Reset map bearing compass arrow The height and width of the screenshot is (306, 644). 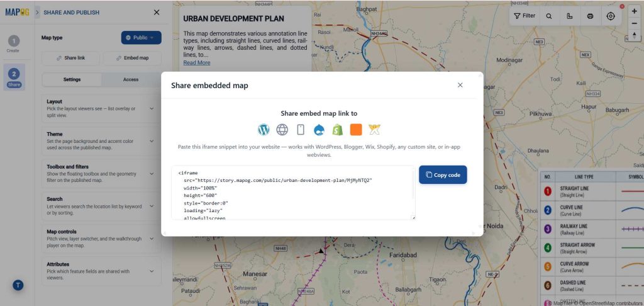tap(635, 35)
